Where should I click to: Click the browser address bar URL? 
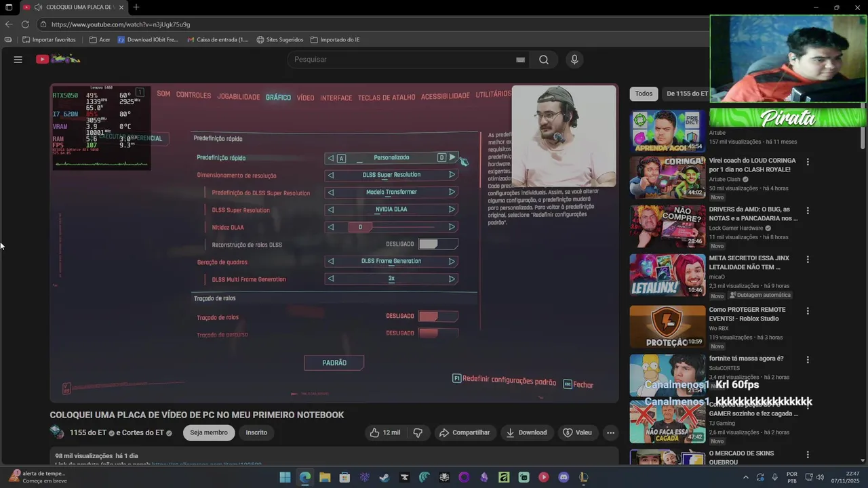pos(121,24)
